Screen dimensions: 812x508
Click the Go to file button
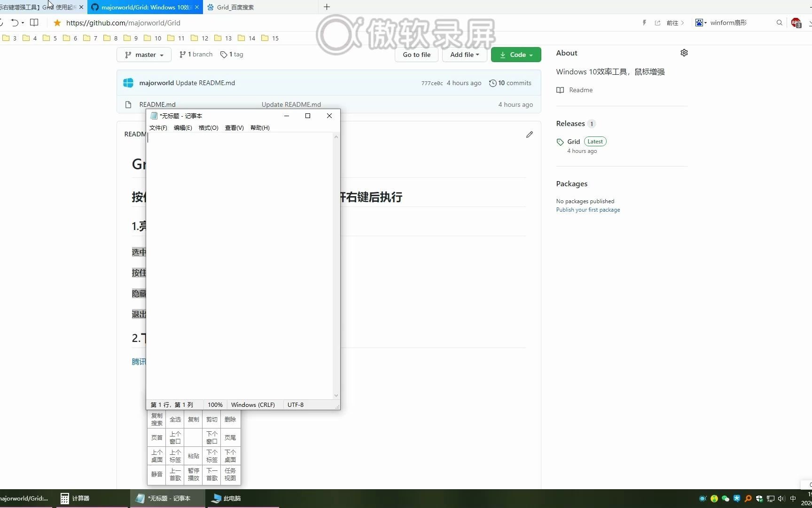point(416,55)
